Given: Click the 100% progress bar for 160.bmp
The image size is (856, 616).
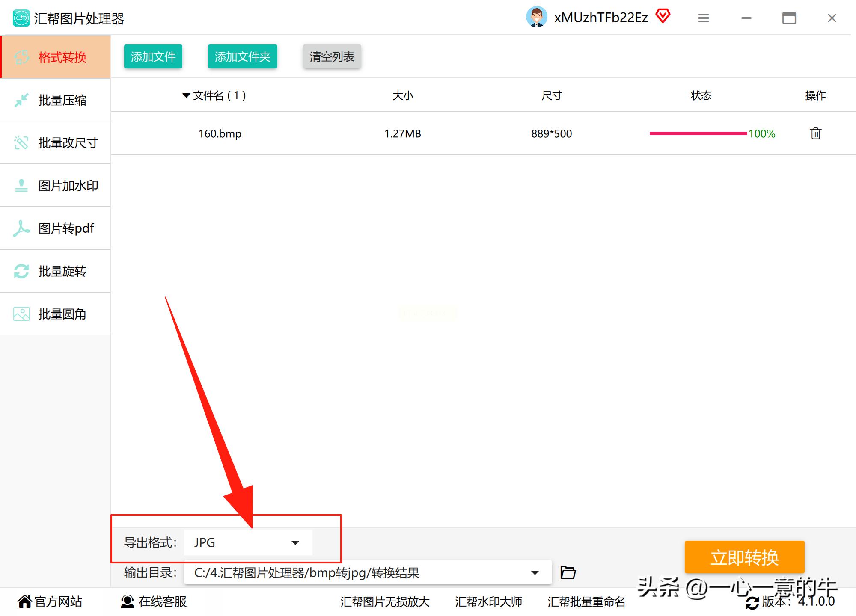Looking at the screenshot, I should [698, 133].
